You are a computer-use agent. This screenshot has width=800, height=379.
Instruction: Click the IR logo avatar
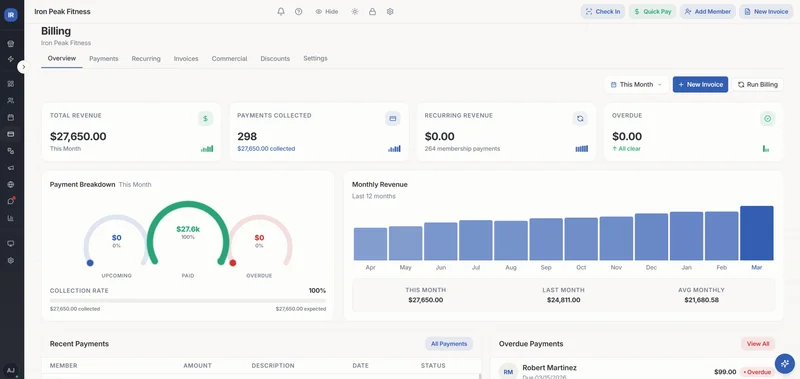click(11, 15)
